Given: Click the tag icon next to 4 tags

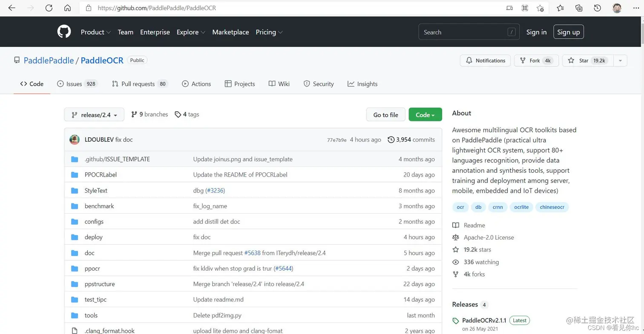Looking at the screenshot, I should [x=178, y=114].
